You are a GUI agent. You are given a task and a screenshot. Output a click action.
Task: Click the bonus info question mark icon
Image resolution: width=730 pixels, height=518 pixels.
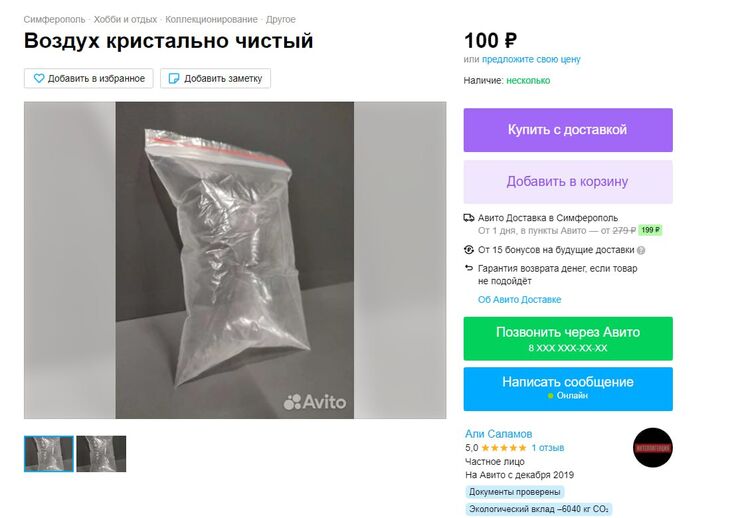[641, 250]
